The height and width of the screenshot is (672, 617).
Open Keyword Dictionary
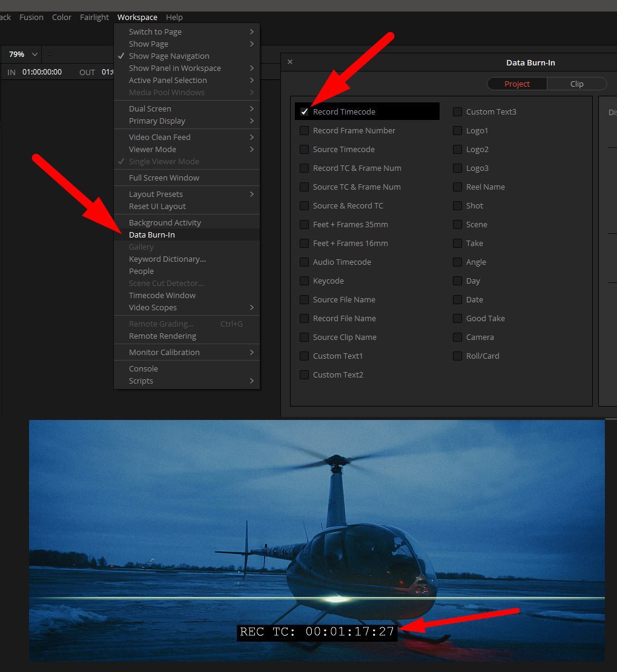click(186, 259)
